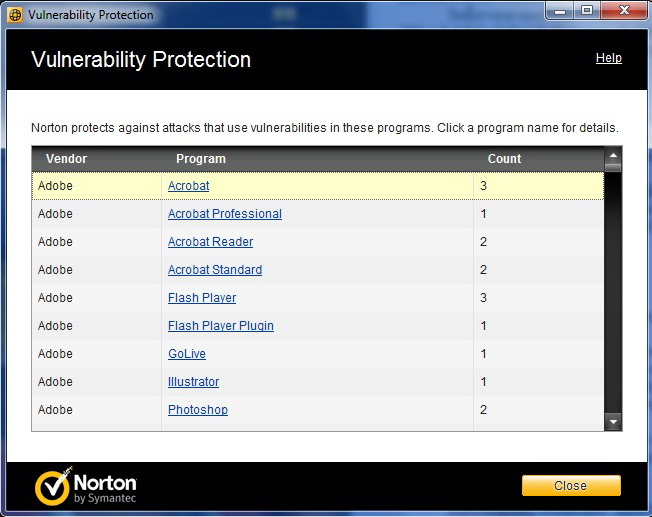The image size is (652, 517).
Task: Open details for Acrobat program
Action: click(188, 186)
